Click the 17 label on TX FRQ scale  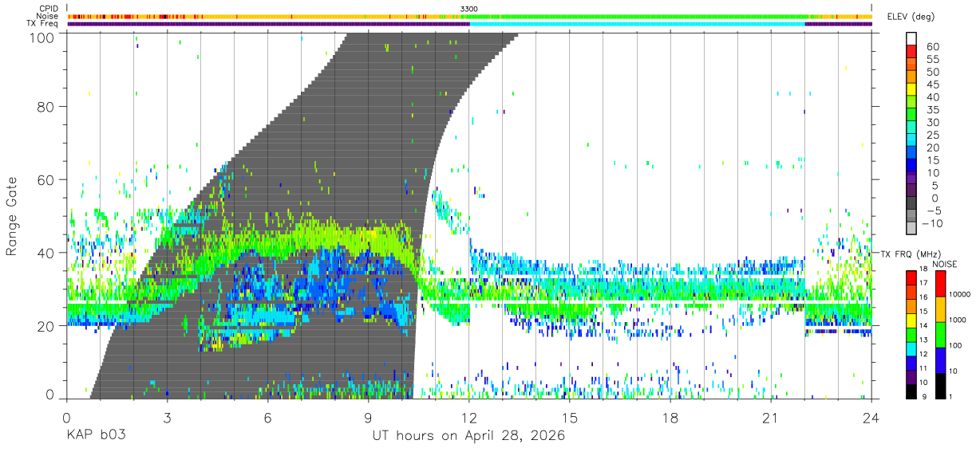[x=923, y=283]
